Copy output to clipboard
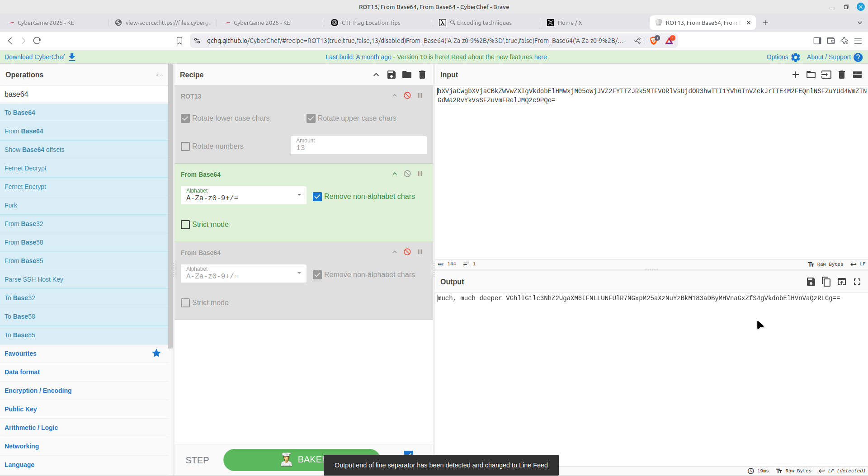 (826, 282)
